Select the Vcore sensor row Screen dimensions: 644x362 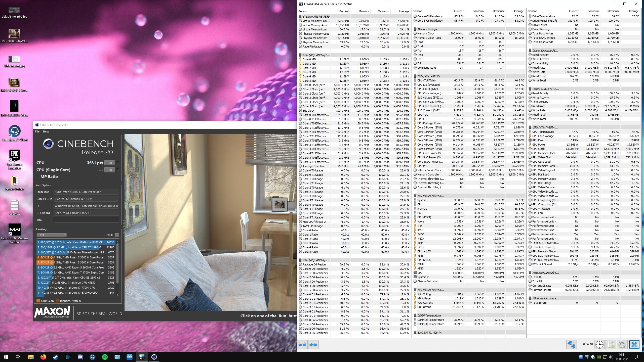pyautogui.click(x=469, y=221)
